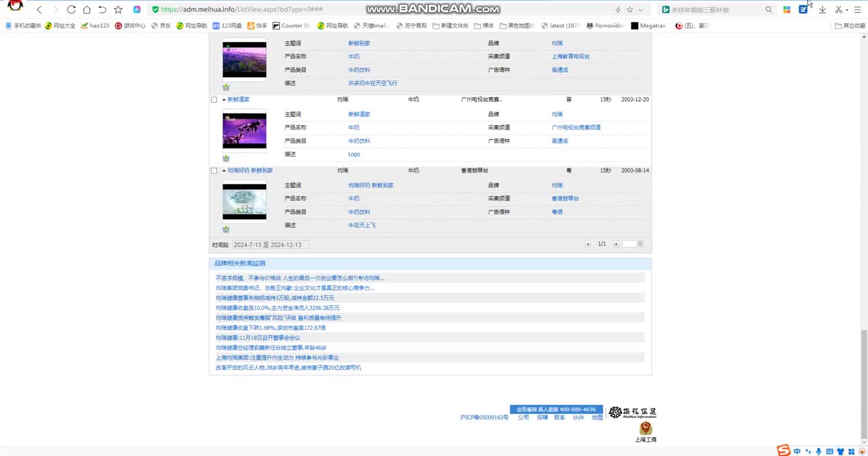The width and height of the screenshot is (868, 456).
Task: Click the 均瑶好奶 ad thumbnail
Action: click(x=244, y=202)
